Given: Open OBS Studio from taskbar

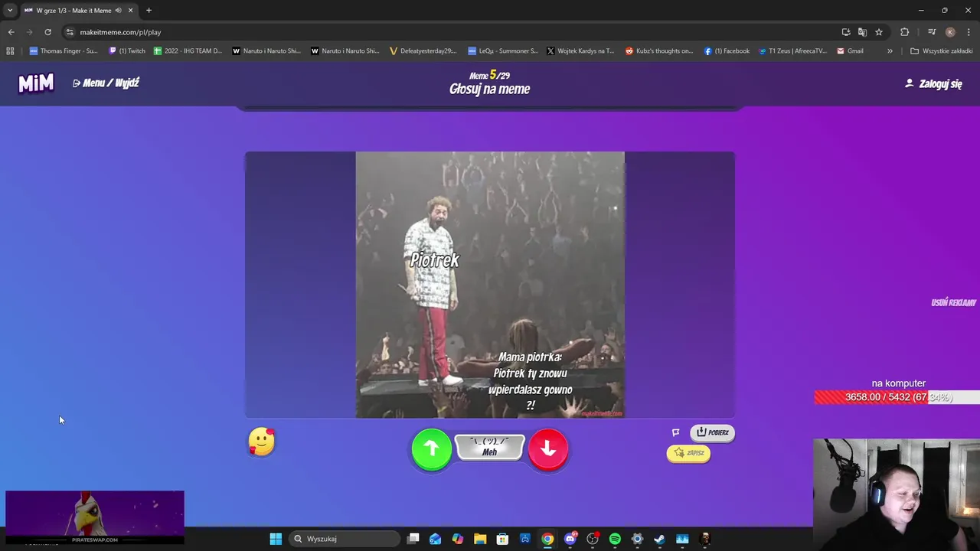Looking at the screenshot, I should (593, 539).
